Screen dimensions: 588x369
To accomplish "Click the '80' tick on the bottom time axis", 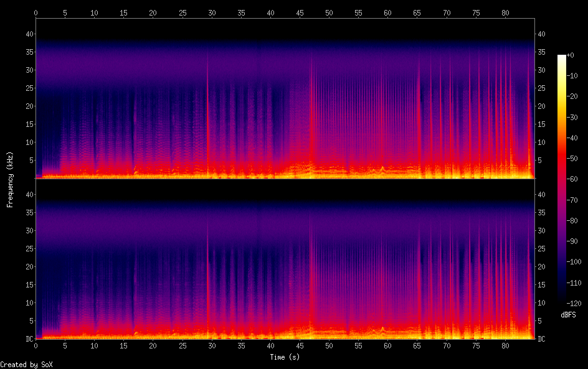I will [x=505, y=346].
